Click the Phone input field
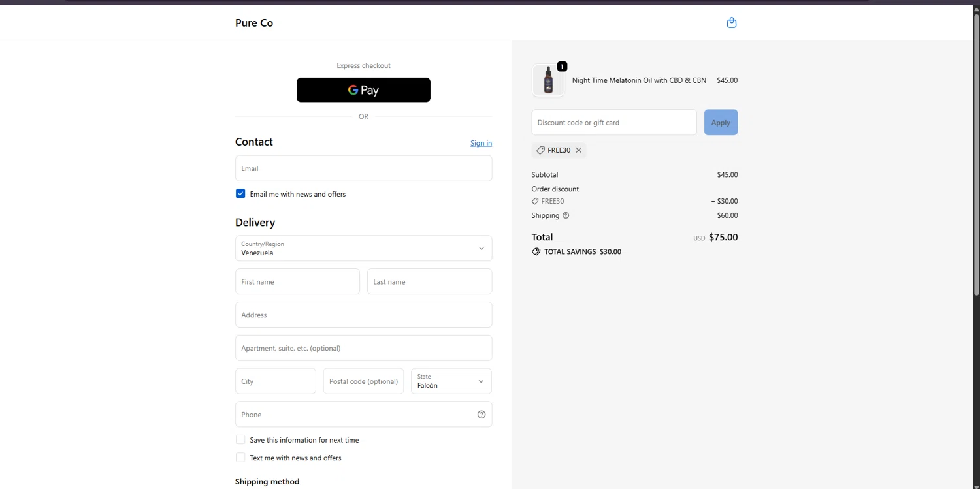The height and width of the screenshot is (489, 980). (363, 415)
